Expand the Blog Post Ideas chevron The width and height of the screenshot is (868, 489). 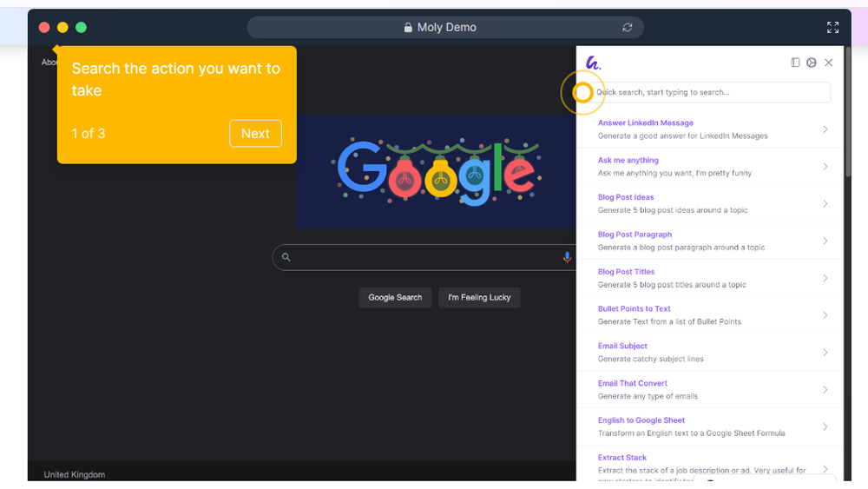pos(825,203)
